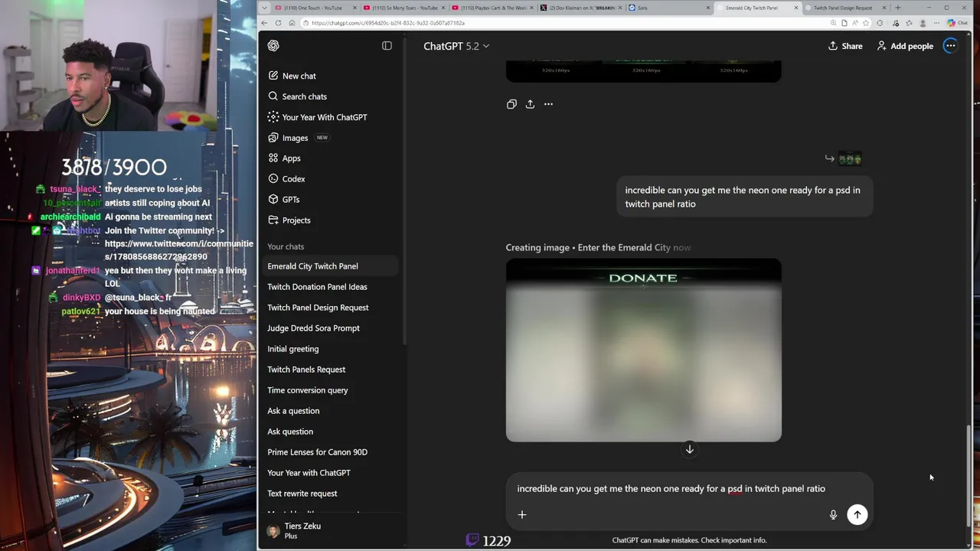
Task: Open the Tiers Zeku account menu
Action: click(x=330, y=530)
